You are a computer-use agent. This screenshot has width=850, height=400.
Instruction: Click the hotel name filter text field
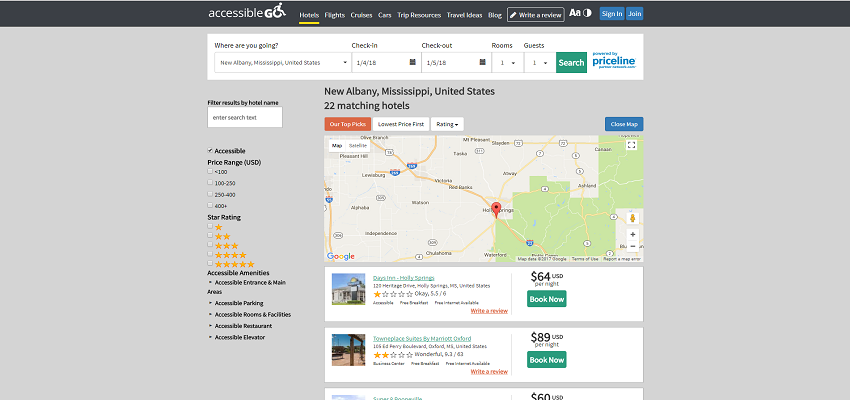(x=245, y=117)
